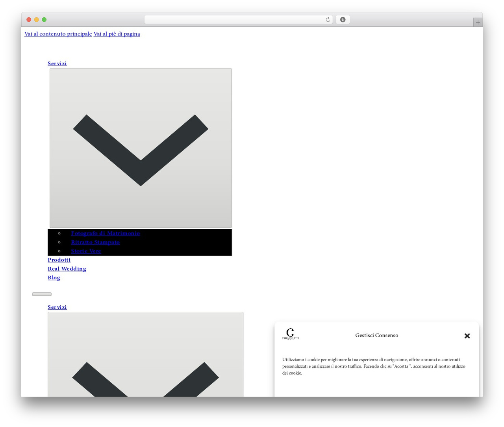Viewport: 504px width, 427px height.
Task: Click the red close button of the browser window
Action: (29, 20)
